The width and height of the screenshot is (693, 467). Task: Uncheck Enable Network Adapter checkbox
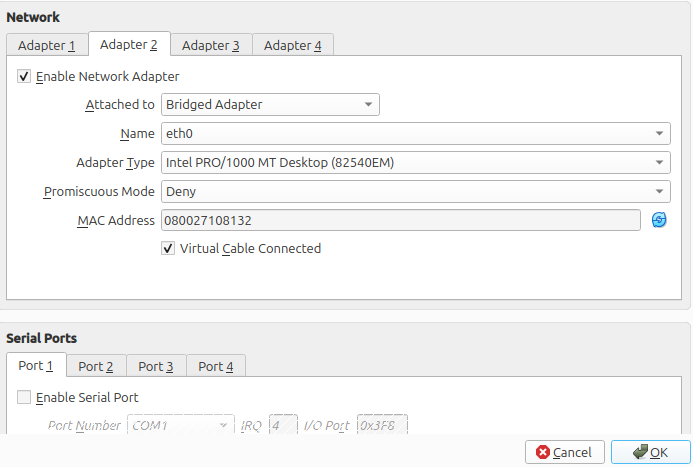pos(24,76)
